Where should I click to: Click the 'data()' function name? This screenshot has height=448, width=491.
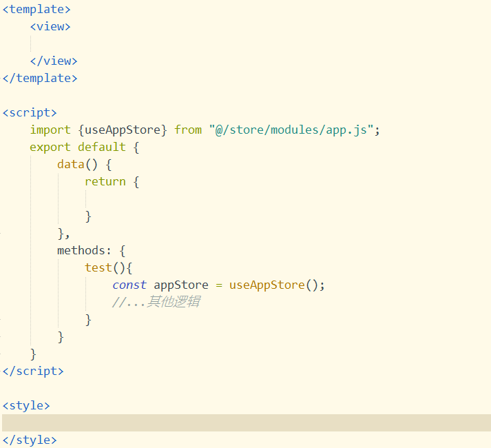tap(77, 164)
